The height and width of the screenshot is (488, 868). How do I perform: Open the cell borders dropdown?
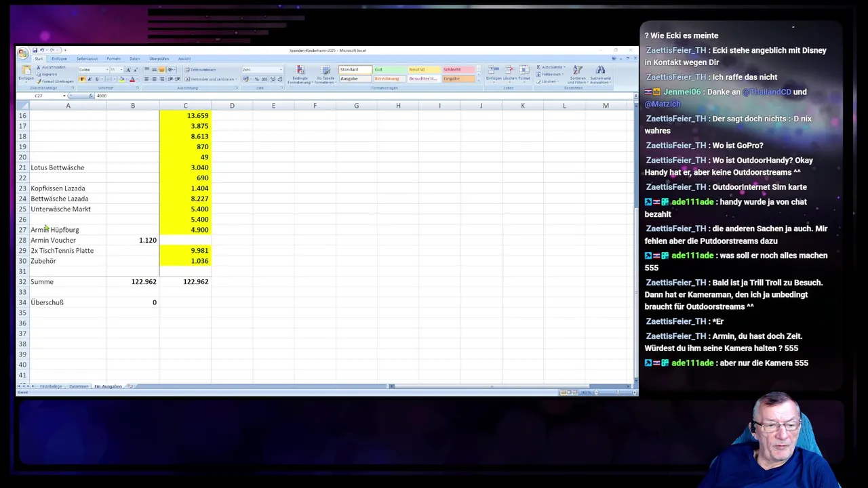pyautogui.click(x=115, y=79)
